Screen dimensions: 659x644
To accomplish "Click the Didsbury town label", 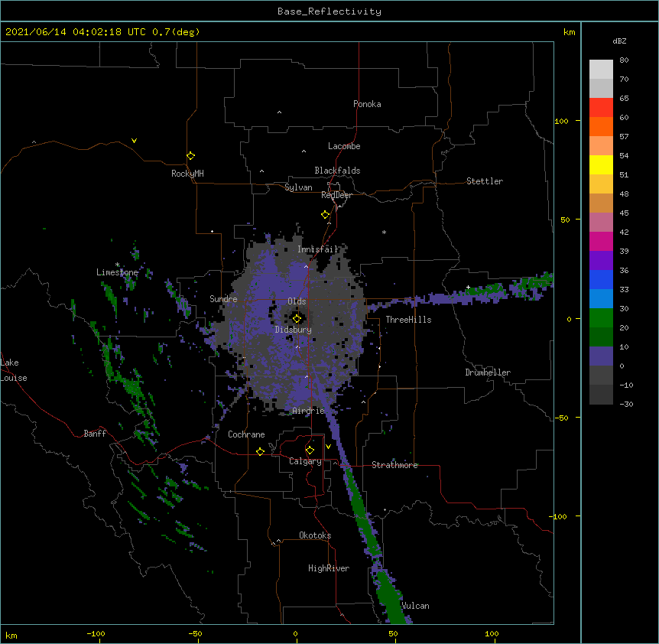I will (x=293, y=330).
